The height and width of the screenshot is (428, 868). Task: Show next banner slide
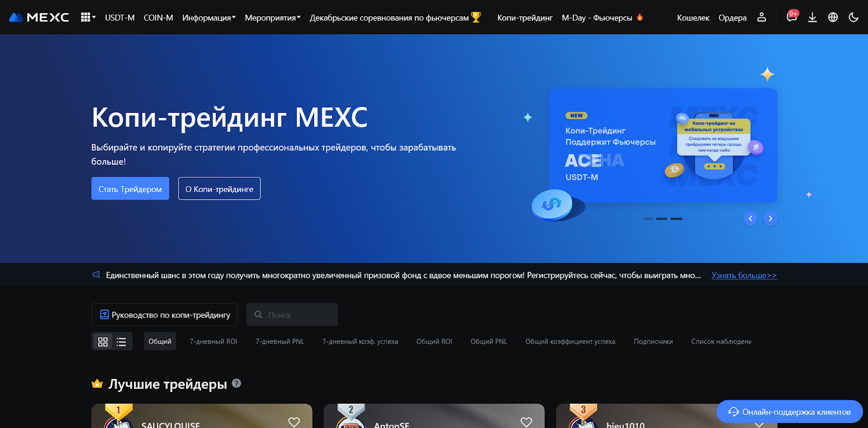[x=770, y=219]
